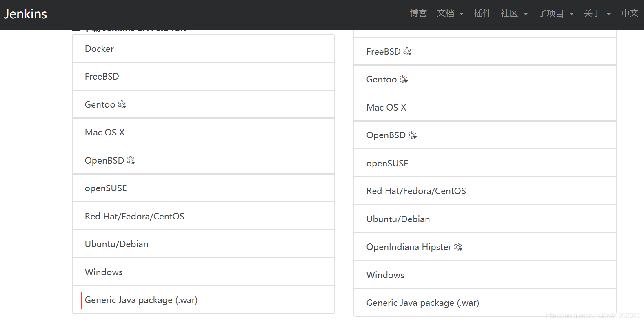Select Ubuntu/Debian in the right list

click(485, 219)
